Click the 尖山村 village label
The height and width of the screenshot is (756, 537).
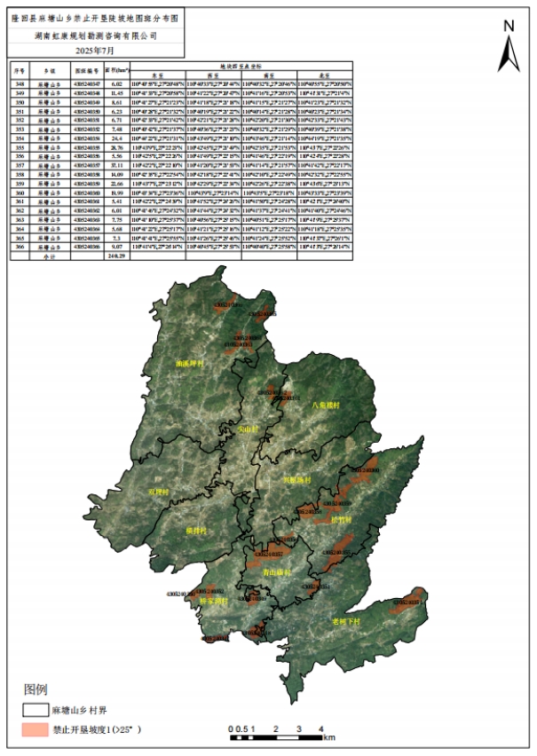[x=249, y=429]
